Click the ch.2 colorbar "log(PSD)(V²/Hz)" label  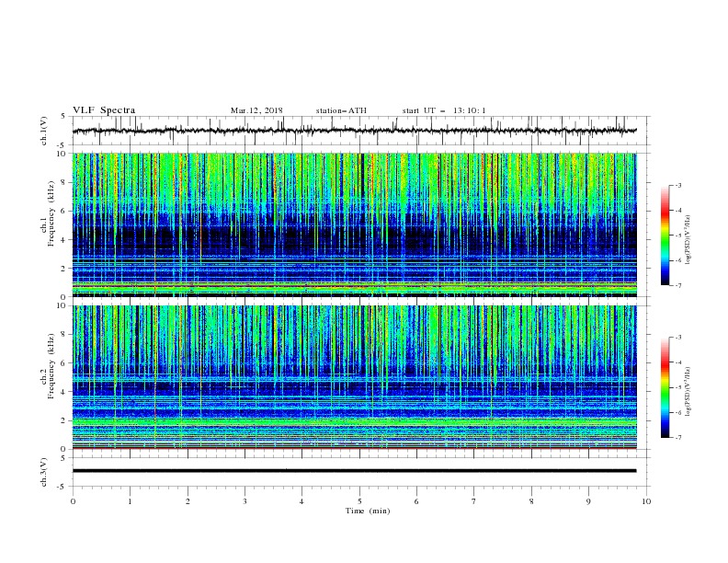click(688, 391)
